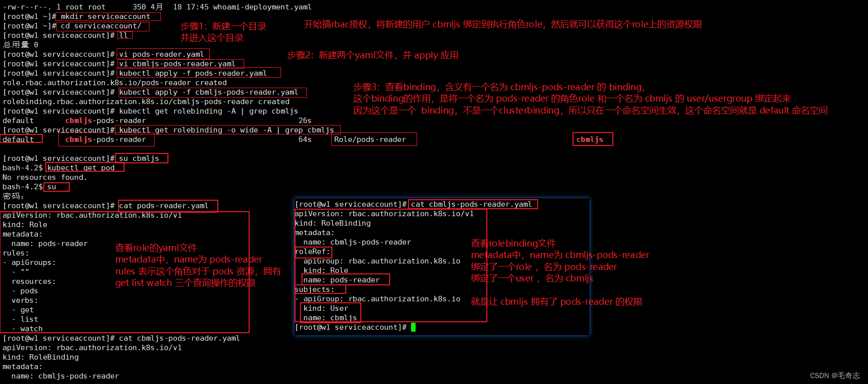This screenshot has height=384, width=868.
Task: Click 'kubectl apply -f cbmljs-pods-reader.yaml' command
Action: (x=208, y=92)
